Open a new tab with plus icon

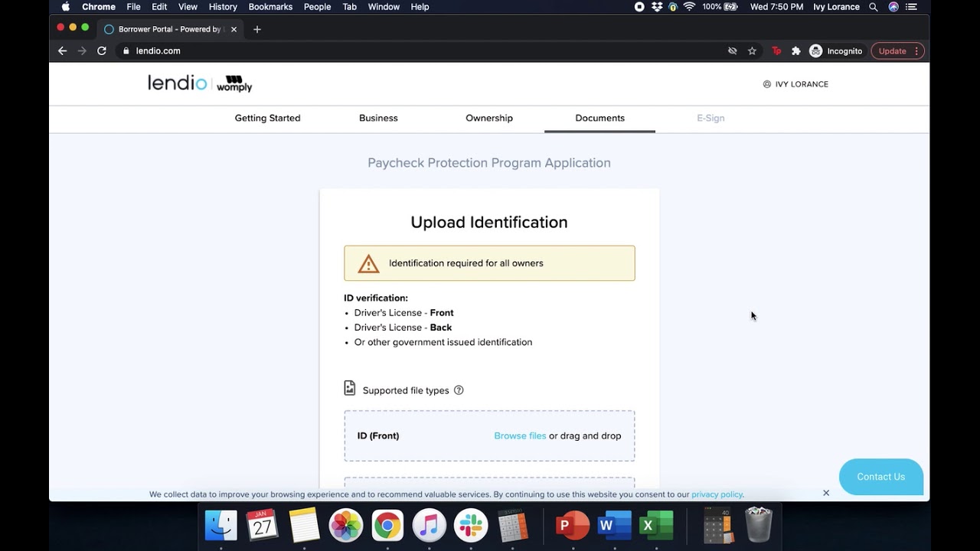(257, 29)
